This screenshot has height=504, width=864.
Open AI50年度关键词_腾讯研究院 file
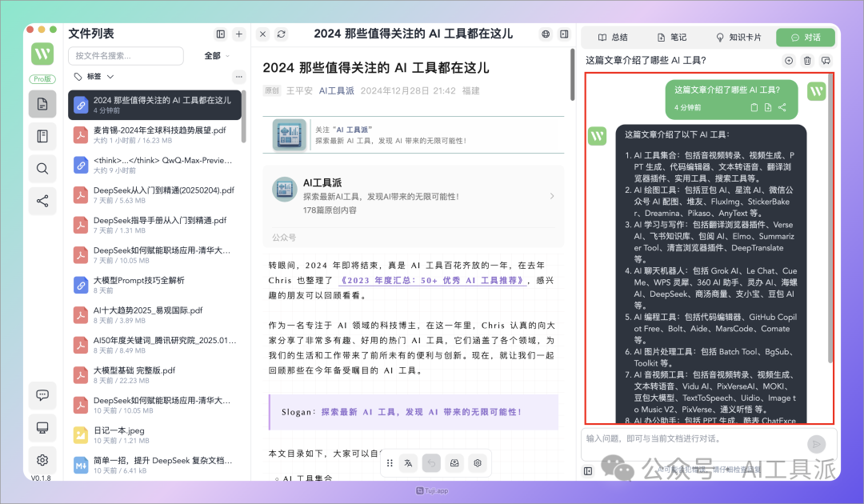coord(155,345)
